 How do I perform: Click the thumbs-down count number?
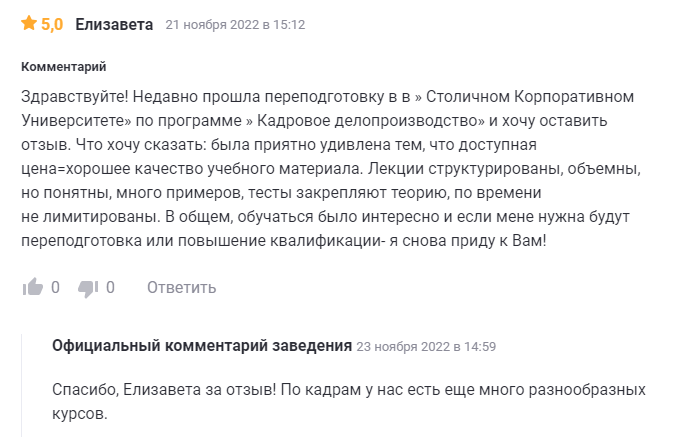point(110,287)
